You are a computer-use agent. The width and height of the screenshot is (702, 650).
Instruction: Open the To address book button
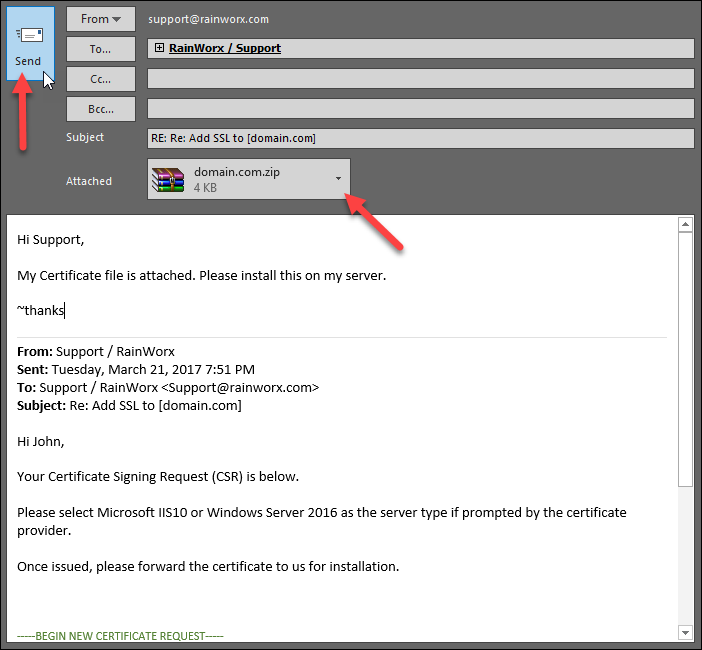tap(101, 49)
